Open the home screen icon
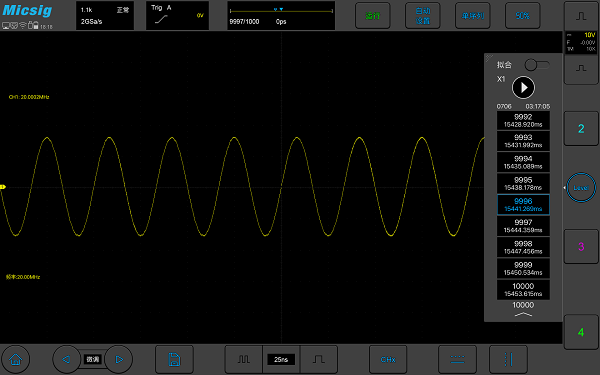Image resolution: width=600 pixels, height=375 pixels. point(15,359)
